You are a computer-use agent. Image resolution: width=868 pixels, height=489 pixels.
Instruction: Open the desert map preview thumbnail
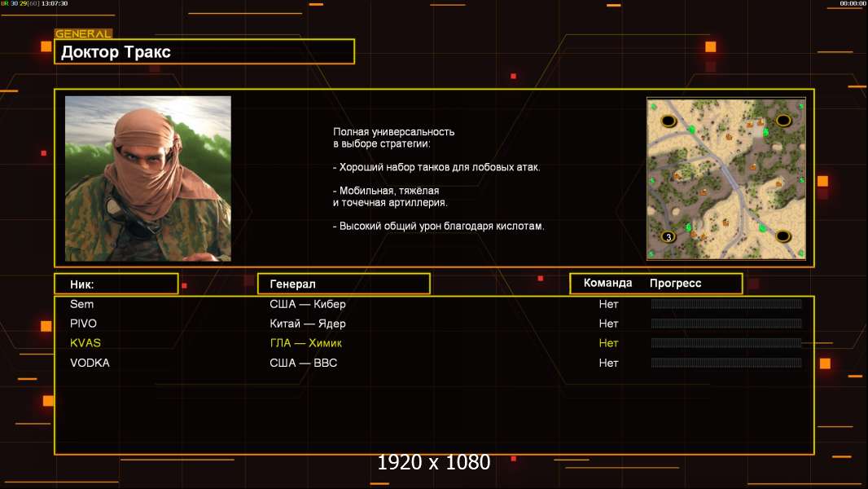coord(726,178)
